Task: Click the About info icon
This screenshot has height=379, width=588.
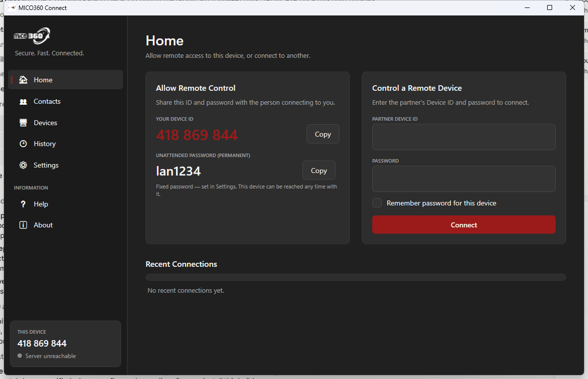Action: click(23, 225)
